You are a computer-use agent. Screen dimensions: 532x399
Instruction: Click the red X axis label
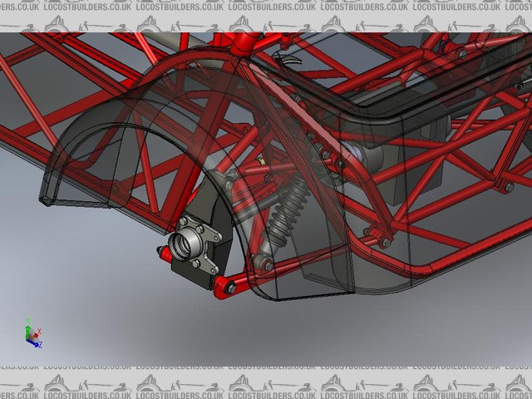pyautogui.click(x=40, y=332)
